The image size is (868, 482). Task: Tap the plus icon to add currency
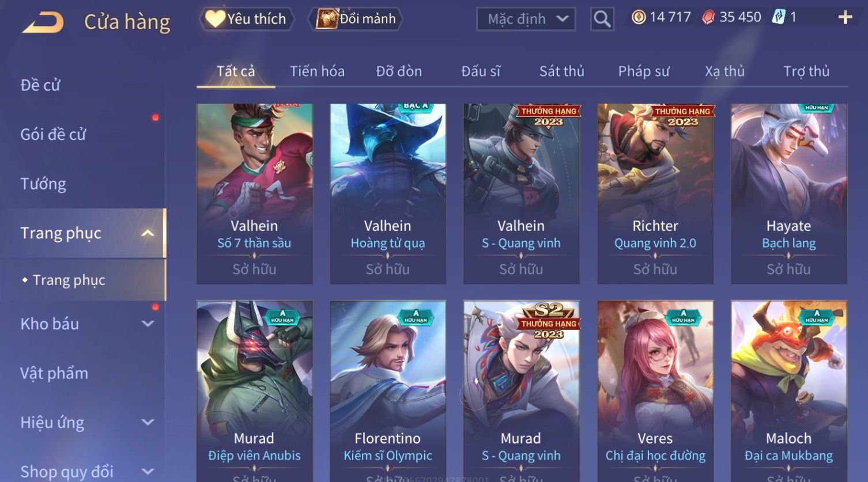tap(845, 17)
